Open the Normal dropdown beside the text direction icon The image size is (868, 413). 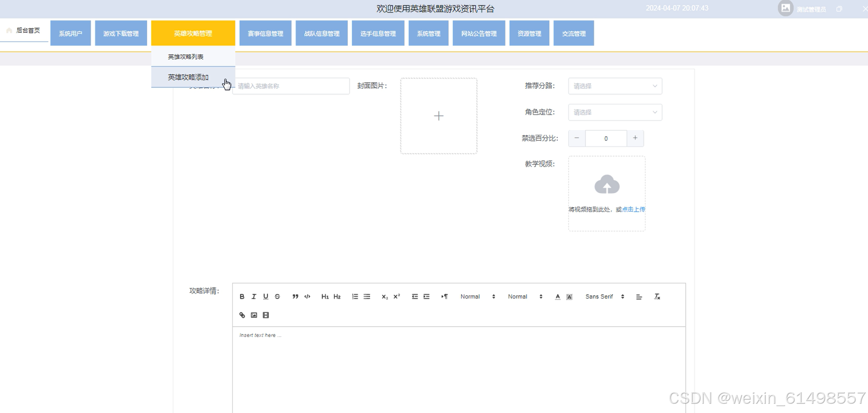[x=478, y=297]
